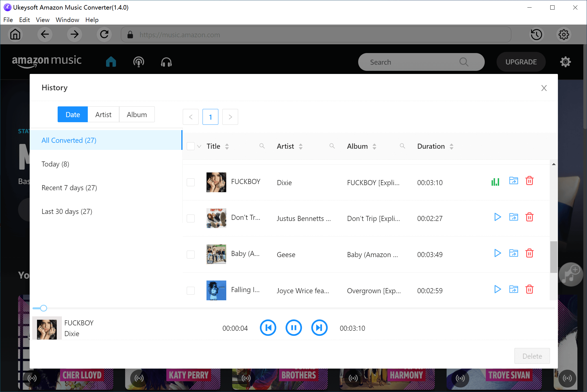587x392 pixels.
Task: Go back with the left arrow toolbar button
Action: coord(45,35)
